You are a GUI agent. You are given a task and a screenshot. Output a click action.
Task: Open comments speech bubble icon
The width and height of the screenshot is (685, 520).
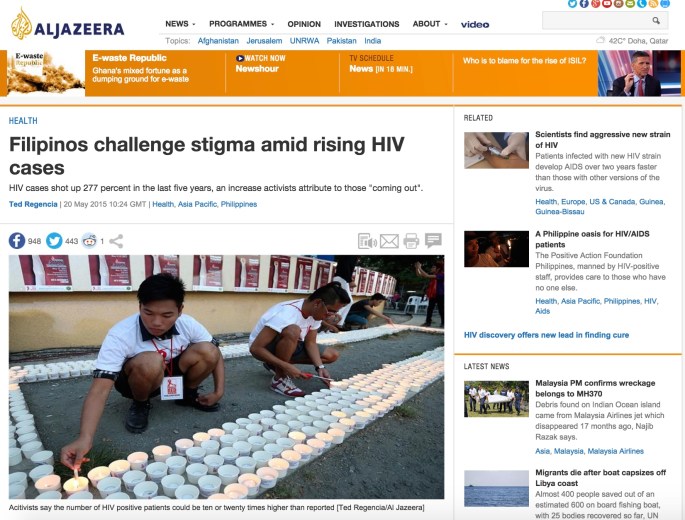point(433,240)
